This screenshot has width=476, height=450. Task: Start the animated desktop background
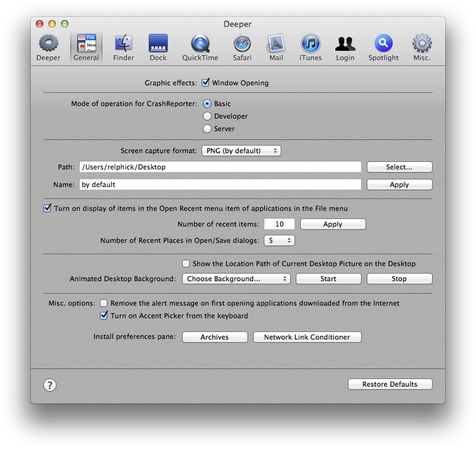pyautogui.click(x=328, y=279)
